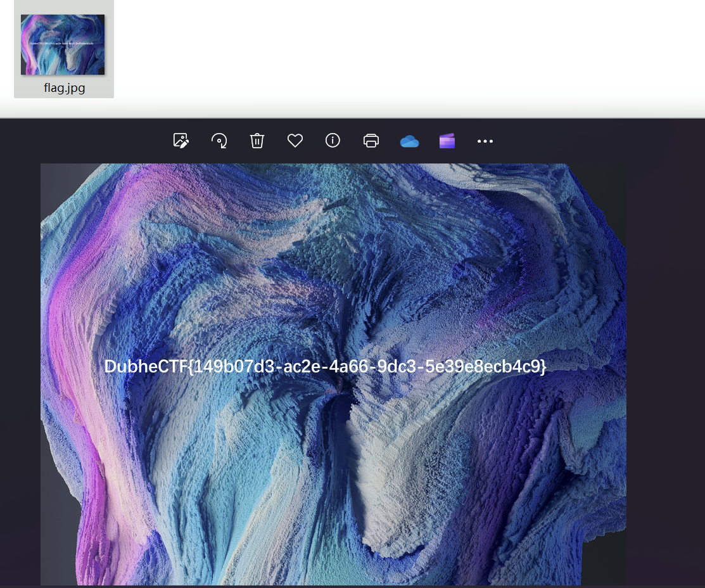The height and width of the screenshot is (588, 705).
Task: Rotate the photo with the rotate icon
Action: tap(219, 141)
